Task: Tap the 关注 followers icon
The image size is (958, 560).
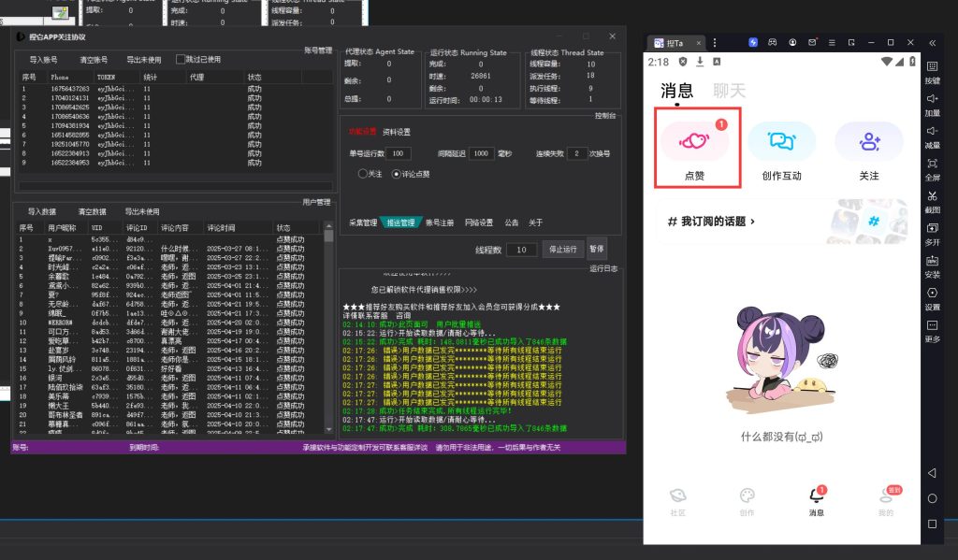Action: point(869,141)
